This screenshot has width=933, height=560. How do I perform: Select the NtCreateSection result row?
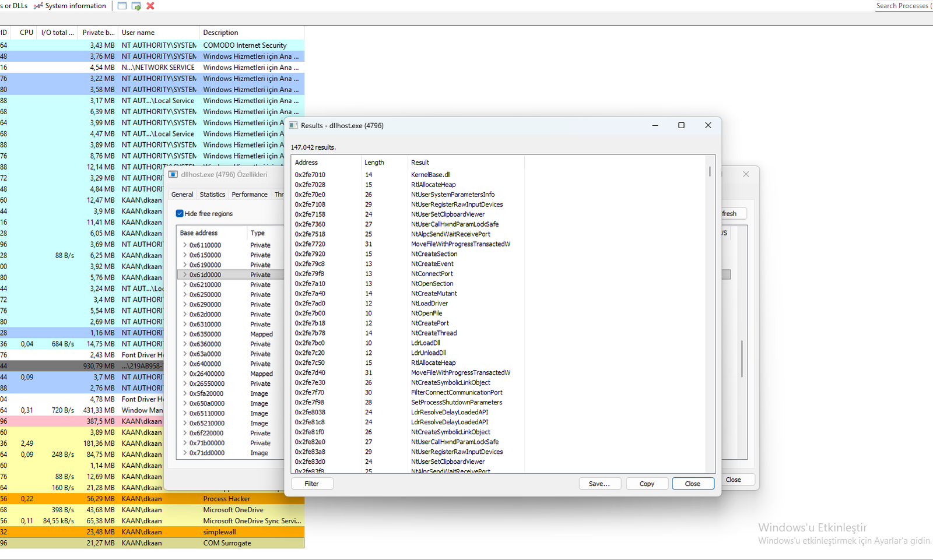pos(408,254)
